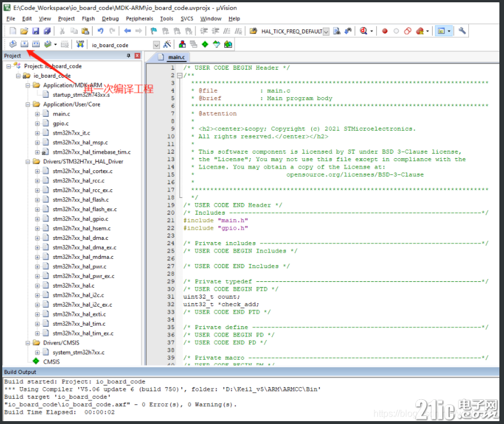Click the Indent selection icon

click(x=204, y=31)
